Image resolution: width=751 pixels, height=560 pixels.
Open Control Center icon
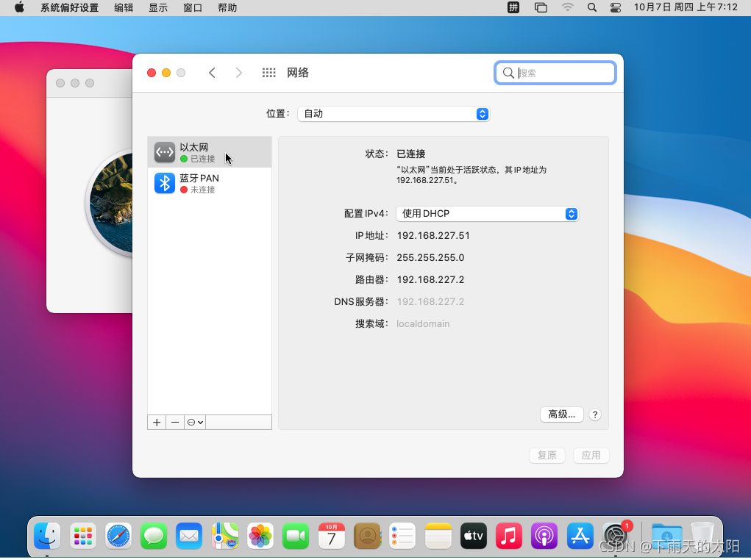[x=616, y=7]
